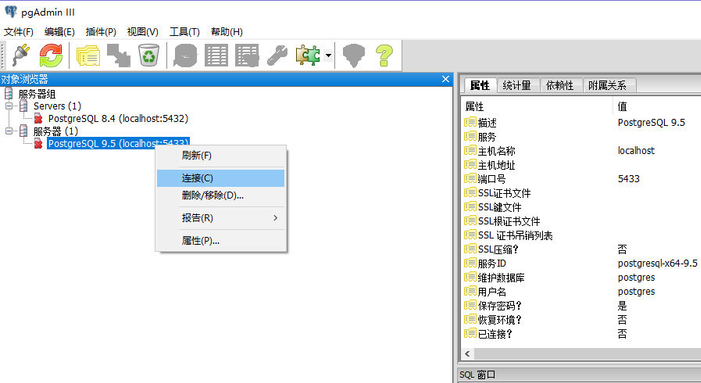701x383 pixels.
Task: Click the server group root icon
Action: click(8, 94)
